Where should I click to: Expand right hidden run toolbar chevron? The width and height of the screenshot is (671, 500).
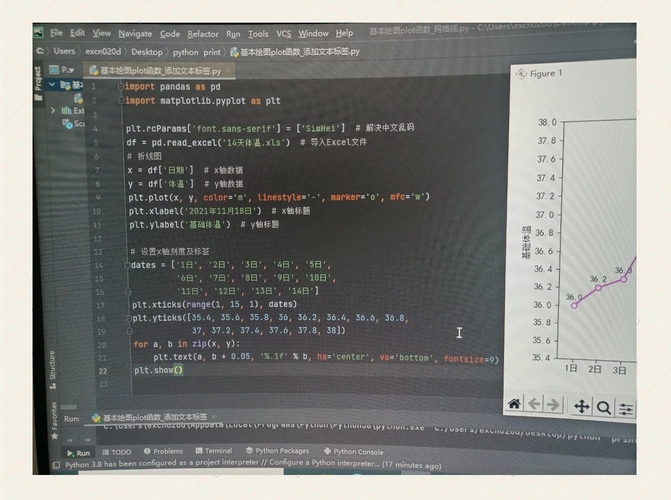pos(88,440)
